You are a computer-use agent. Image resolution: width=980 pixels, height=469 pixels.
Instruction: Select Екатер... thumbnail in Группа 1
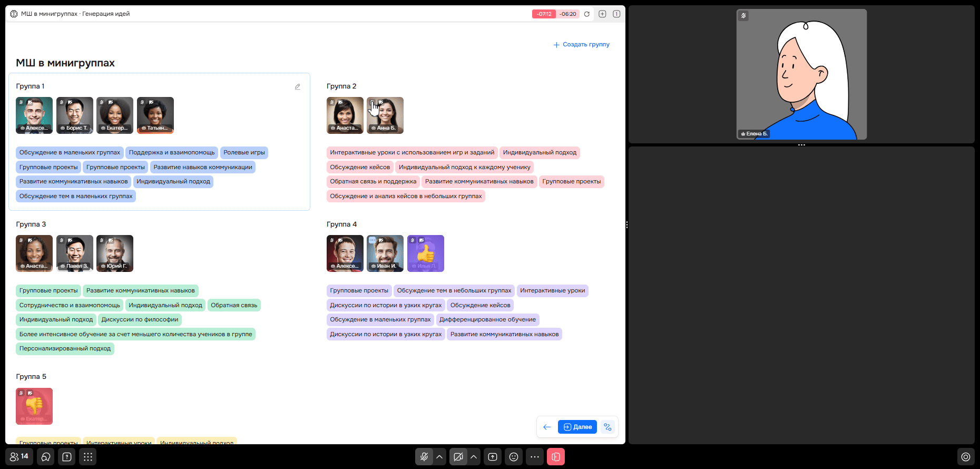(115, 115)
